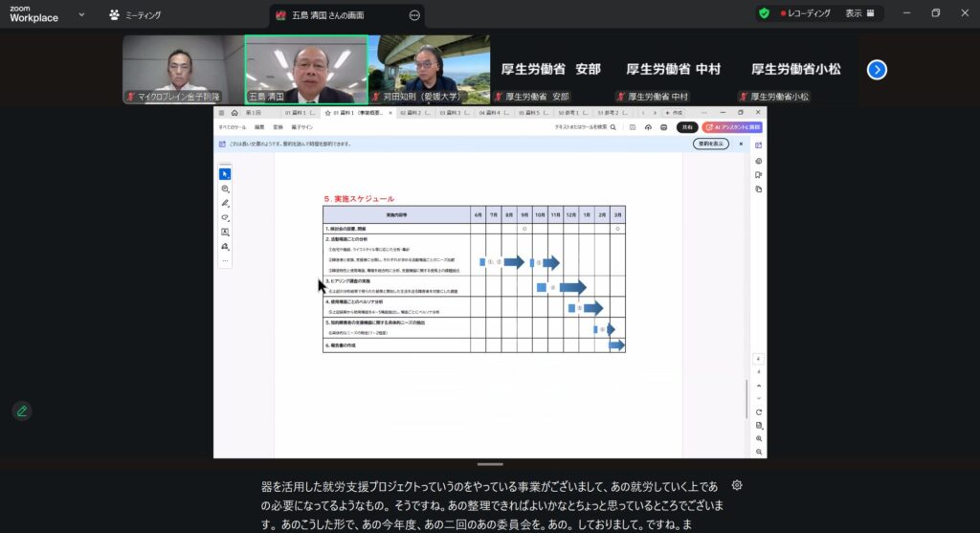Screen dimensions: 980x533
Task: Select the highlighter pen tool
Action: click(225, 204)
